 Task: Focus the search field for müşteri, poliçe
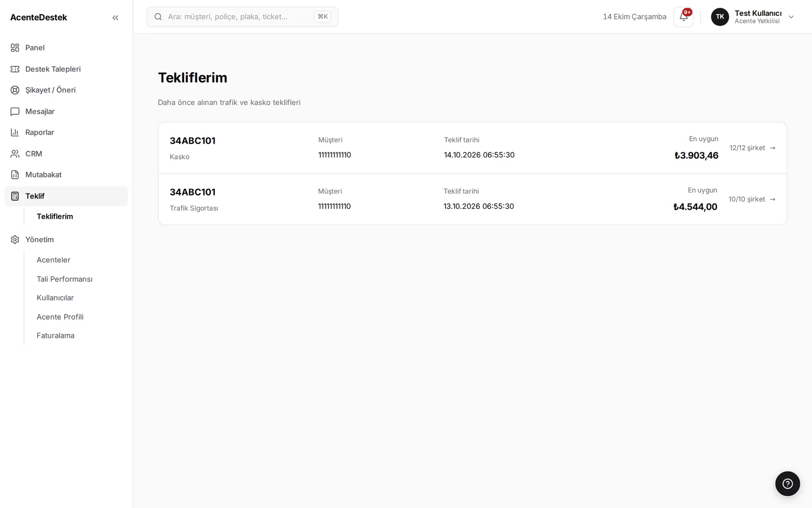(x=242, y=17)
